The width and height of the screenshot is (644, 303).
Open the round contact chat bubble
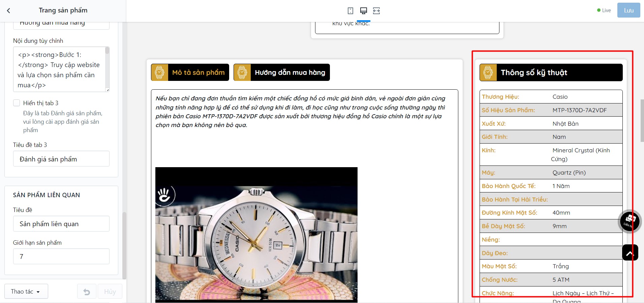pyautogui.click(x=630, y=221)
